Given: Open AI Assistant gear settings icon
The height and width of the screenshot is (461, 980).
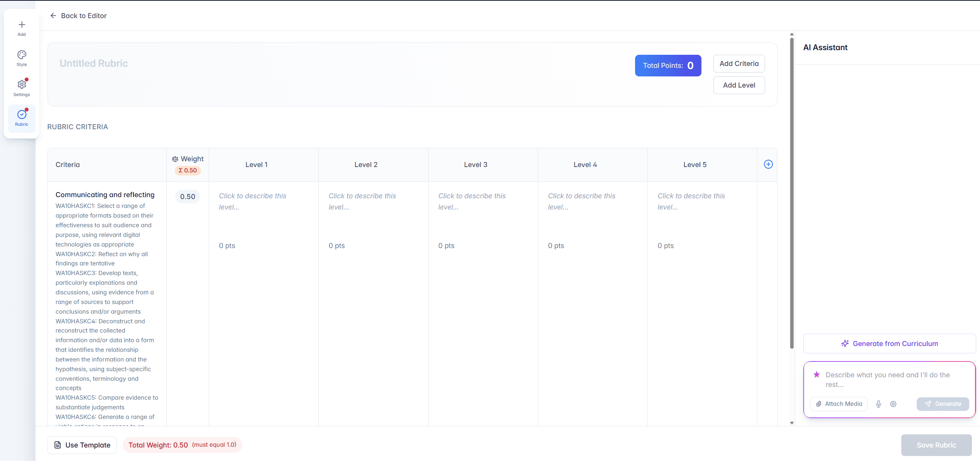Looking at the screenshot, I should 893,404.
